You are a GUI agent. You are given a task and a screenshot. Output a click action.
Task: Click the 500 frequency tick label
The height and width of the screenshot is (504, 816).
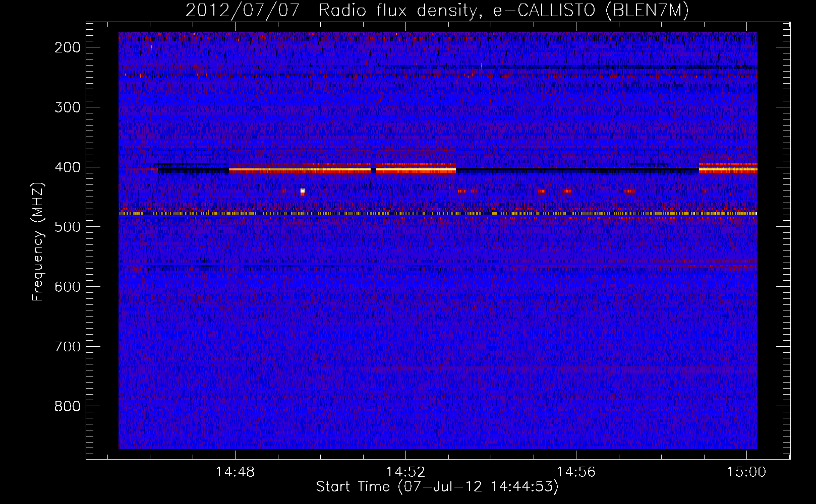tap(67, 227)
